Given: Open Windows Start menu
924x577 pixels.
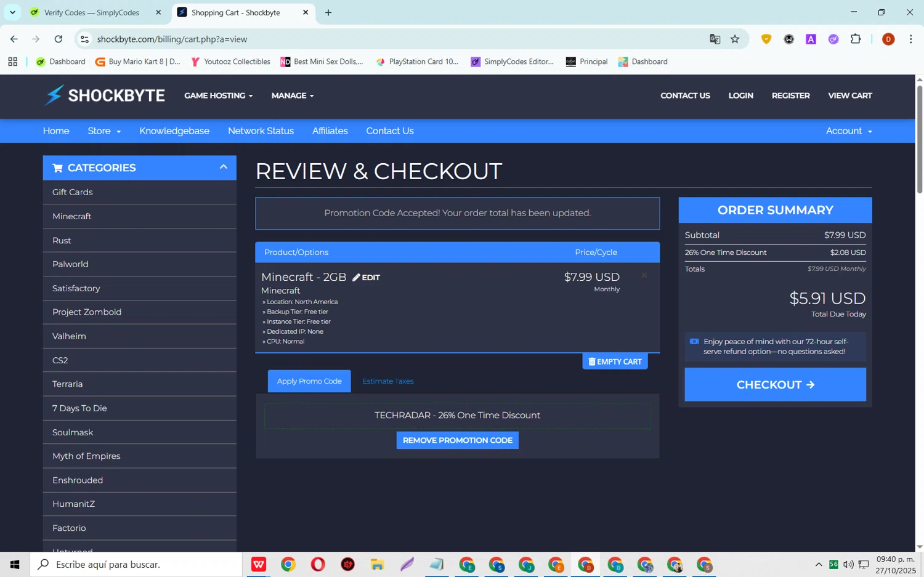Looking at the screenshot, I should pos(15,564).
